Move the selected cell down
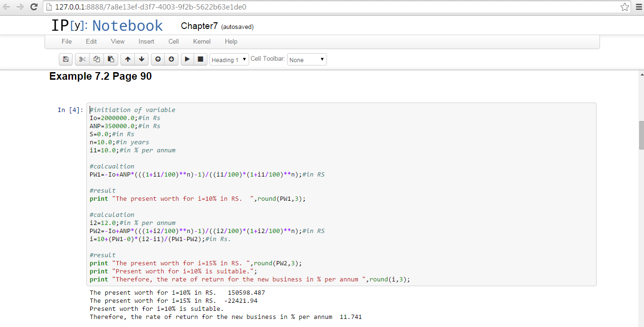This screenshot has height=327, width=644. [x=141, y=59]
